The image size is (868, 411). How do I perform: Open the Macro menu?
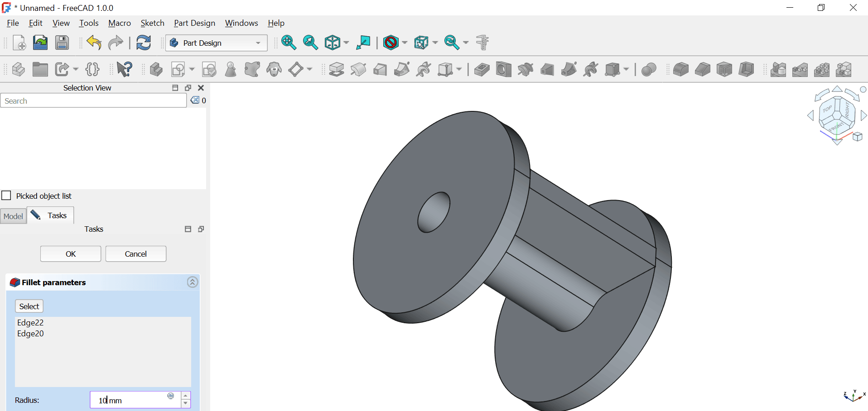pyautogui.click(x=120, y=23)
